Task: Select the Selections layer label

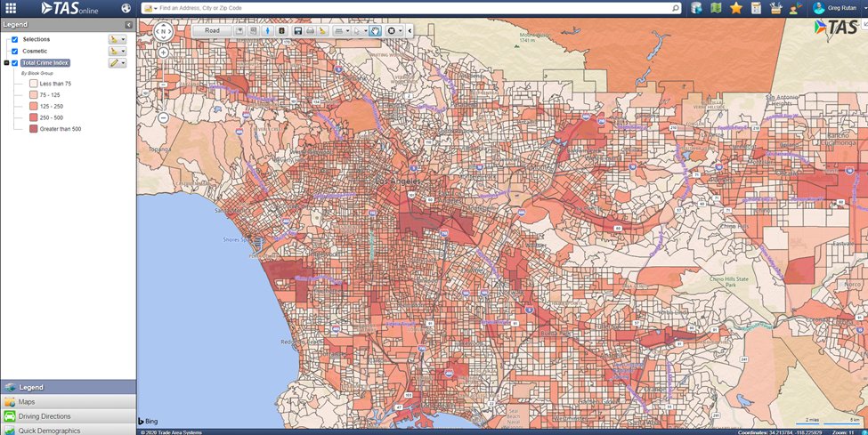Action: pos(36,39)
